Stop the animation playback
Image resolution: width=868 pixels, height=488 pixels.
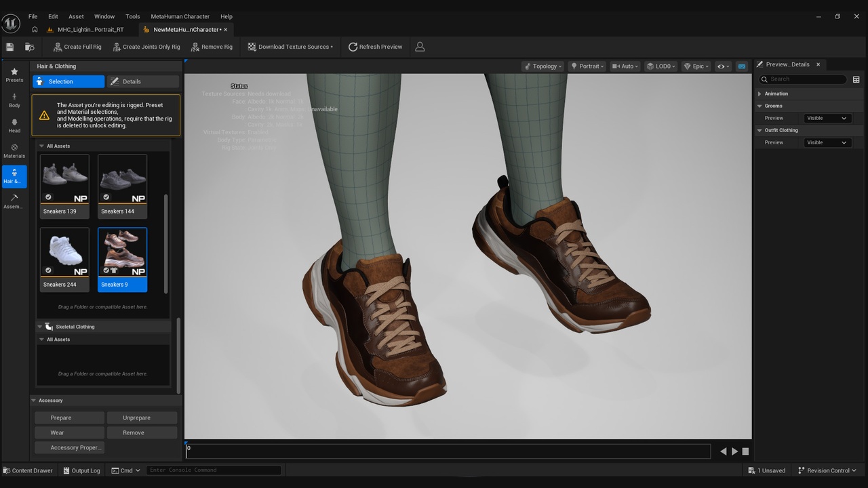[x=745, y=451]
